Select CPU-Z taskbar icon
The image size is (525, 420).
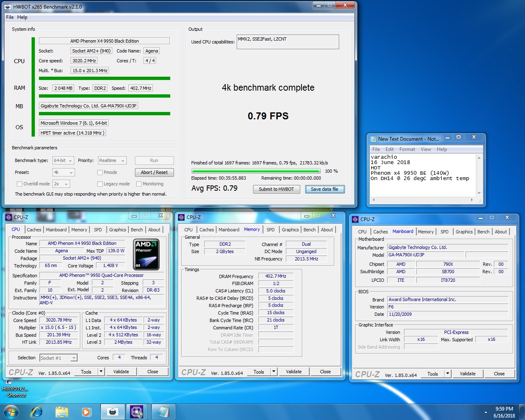137,412
